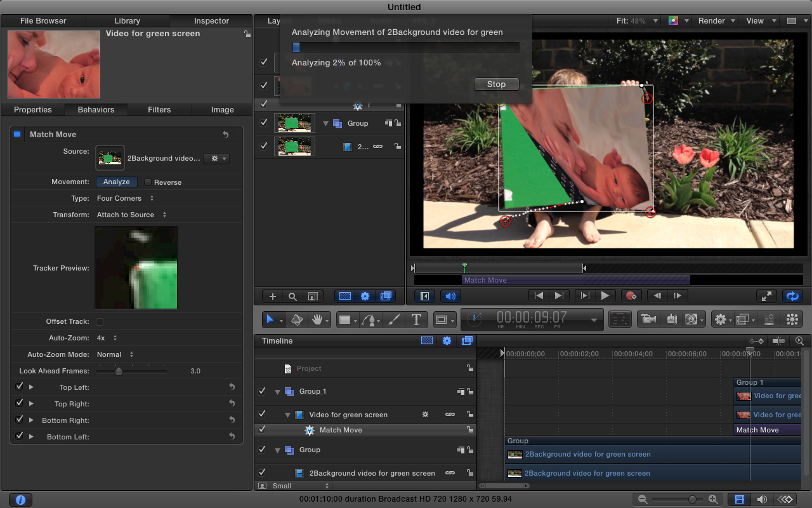The height and width of the screenshot is (508, 812).
Task: Stop the movement analysis
Action: pyautogui.click(x=496, y=84)
